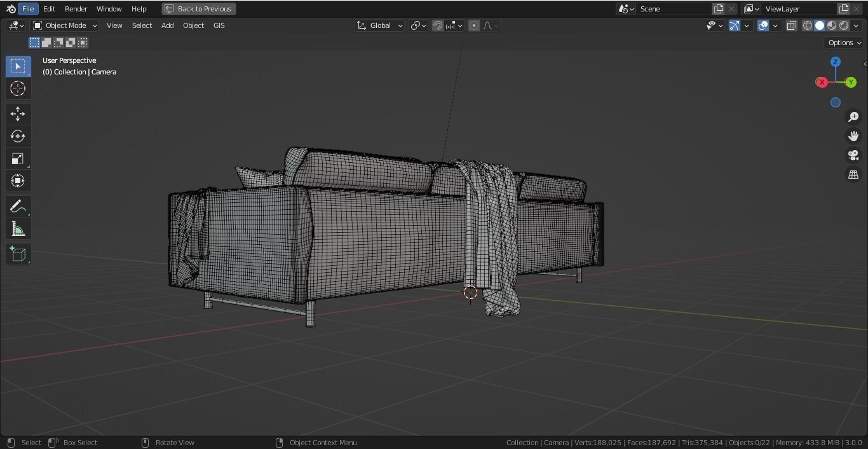Viewport: 868px width, 449px height.
Task: Open the pivot point dropdown
Action: (418, 25)
